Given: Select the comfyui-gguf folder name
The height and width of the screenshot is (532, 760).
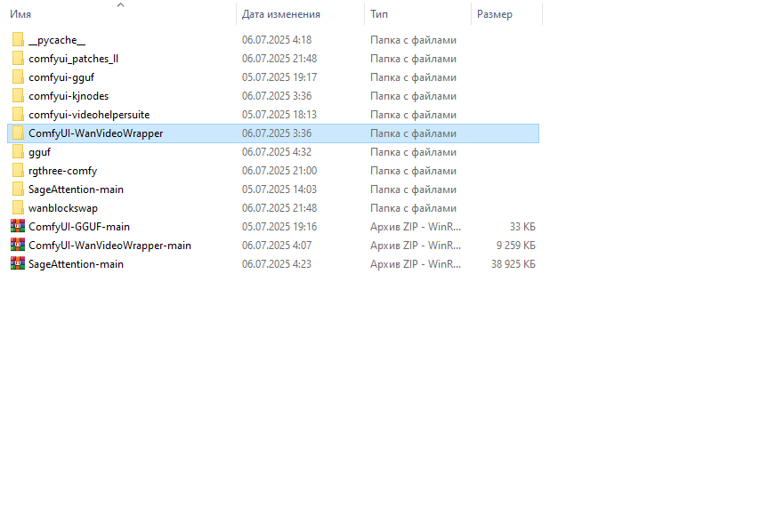Looking at the screenshot, I should (61, 77).
